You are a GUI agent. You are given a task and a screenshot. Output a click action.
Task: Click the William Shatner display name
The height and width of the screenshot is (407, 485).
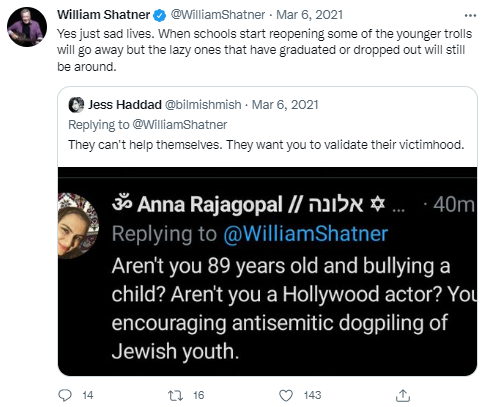[104, 15]
